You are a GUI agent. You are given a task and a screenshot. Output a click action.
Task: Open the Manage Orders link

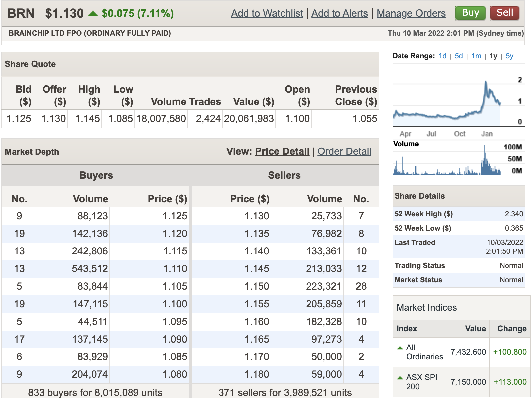pos(411,13)
